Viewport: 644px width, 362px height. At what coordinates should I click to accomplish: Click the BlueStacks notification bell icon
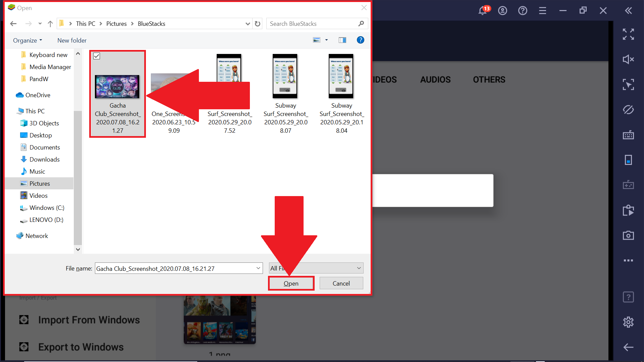coord(483,10)
